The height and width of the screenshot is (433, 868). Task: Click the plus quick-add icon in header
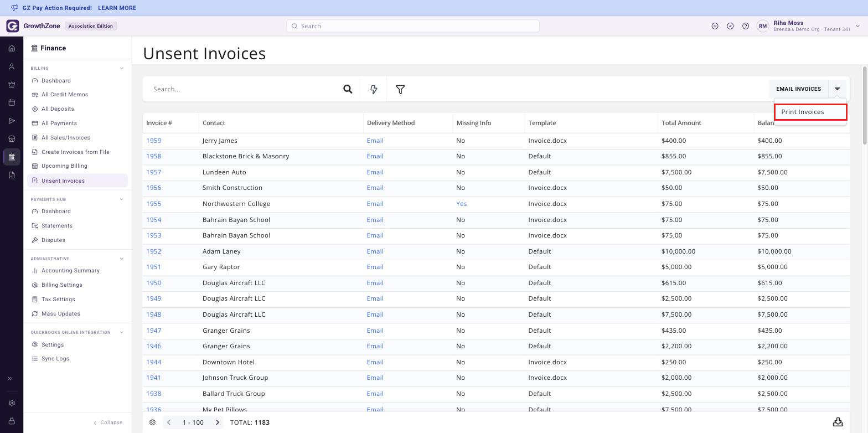tap(715, 26)
